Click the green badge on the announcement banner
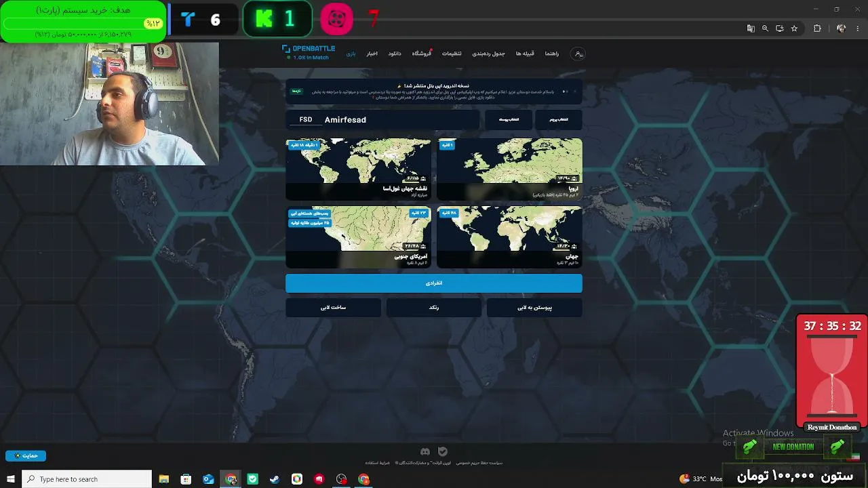This screenshot has height=488, width=868. point(296,91)
